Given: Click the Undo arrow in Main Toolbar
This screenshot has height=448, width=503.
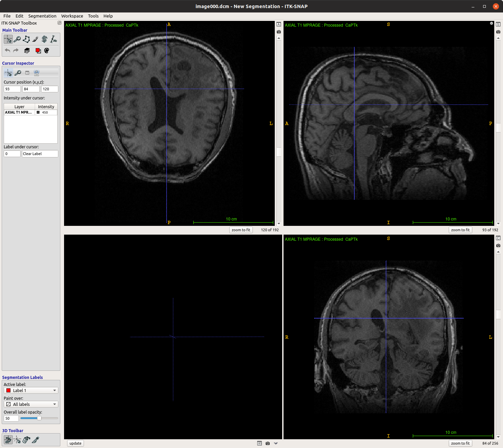Looking at the screenshot, I should pyautogui.click(x=7, y=51).
